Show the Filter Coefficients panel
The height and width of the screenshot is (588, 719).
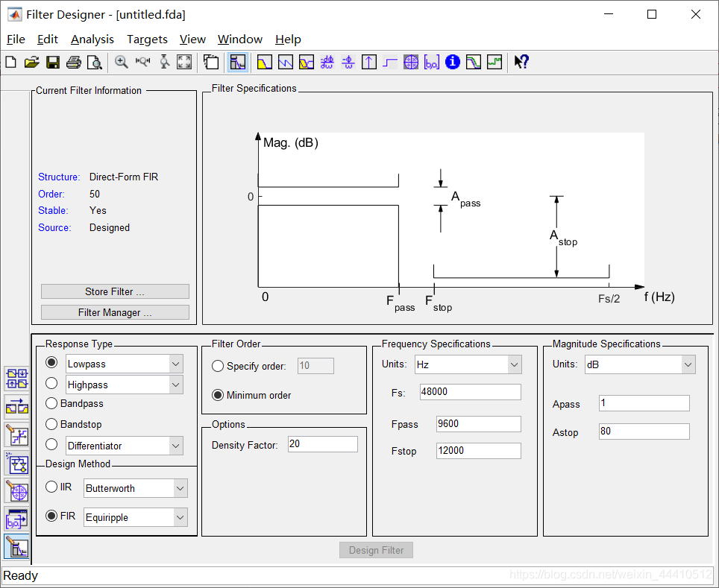click(431, 62)
